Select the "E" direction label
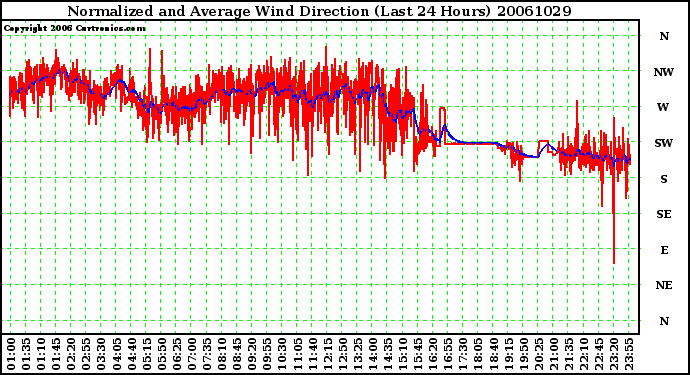The width and height of the screenshot is (690, 375). pyautogui.click(x=664, y=250)
